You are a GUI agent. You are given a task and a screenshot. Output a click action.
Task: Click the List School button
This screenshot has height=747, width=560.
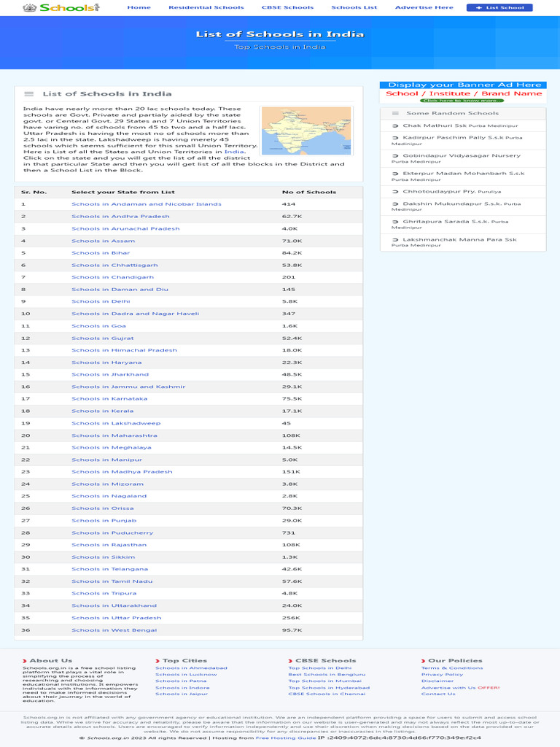tap(499, 7)
